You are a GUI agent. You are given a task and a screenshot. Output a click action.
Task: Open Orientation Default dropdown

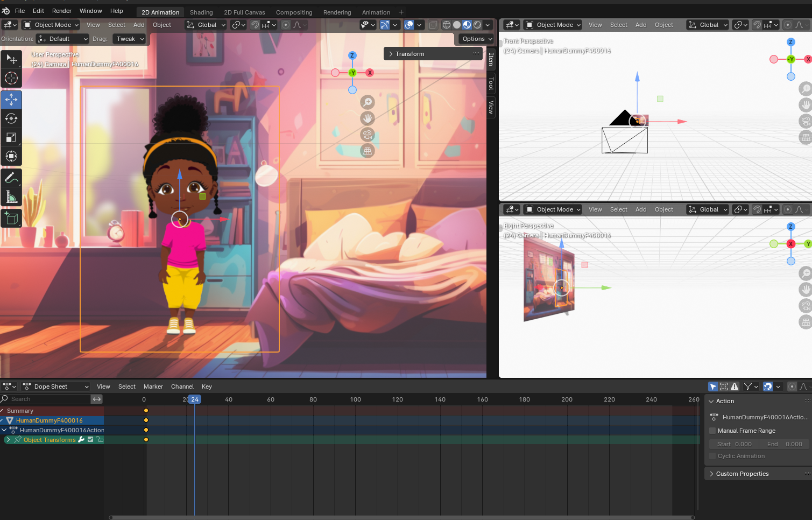[x=62, y=39]
